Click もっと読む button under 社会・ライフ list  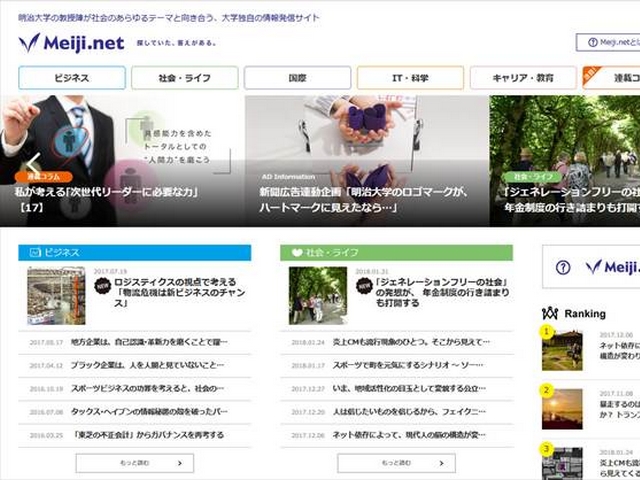(396, 463)
